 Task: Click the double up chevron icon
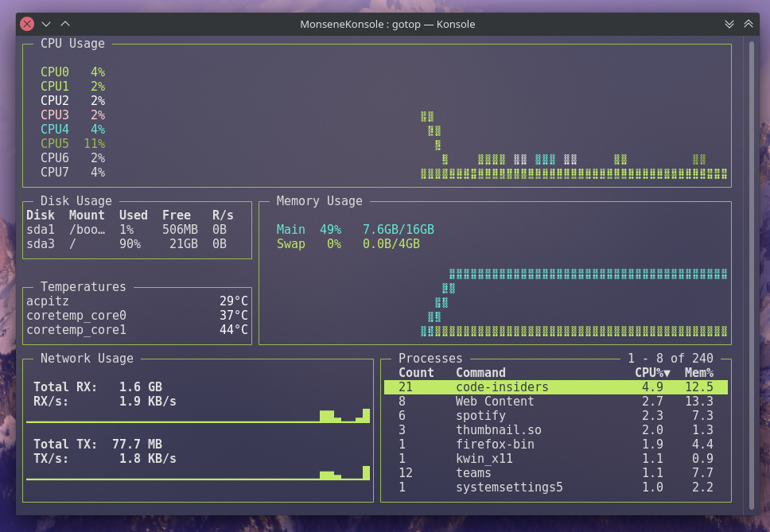749,24
